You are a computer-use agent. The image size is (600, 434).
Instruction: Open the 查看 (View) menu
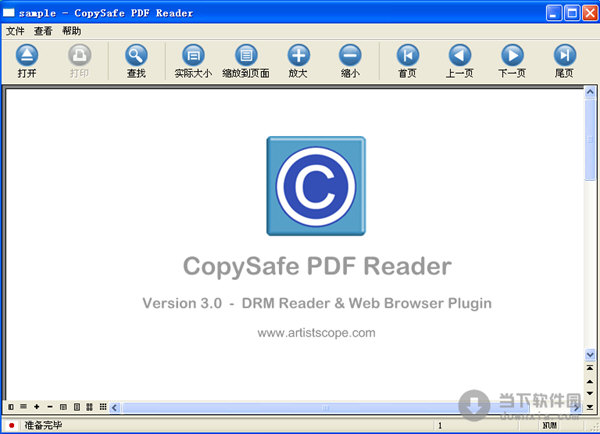(43, 31)
